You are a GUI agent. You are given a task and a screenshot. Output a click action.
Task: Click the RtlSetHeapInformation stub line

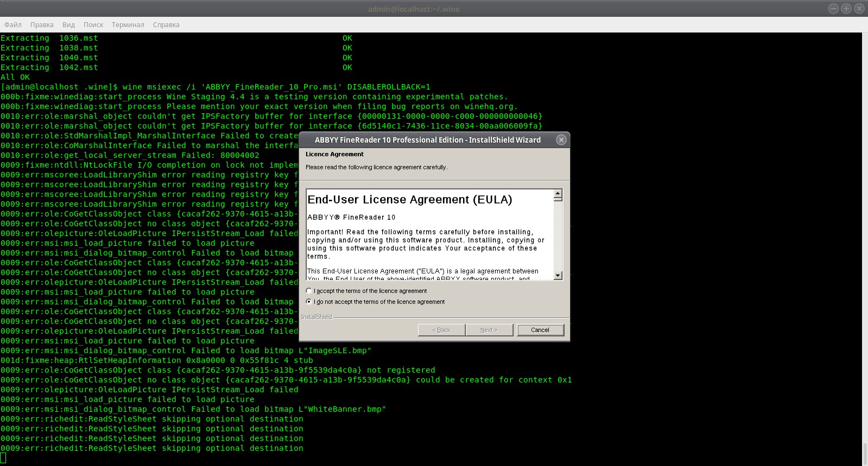(157, 360)
